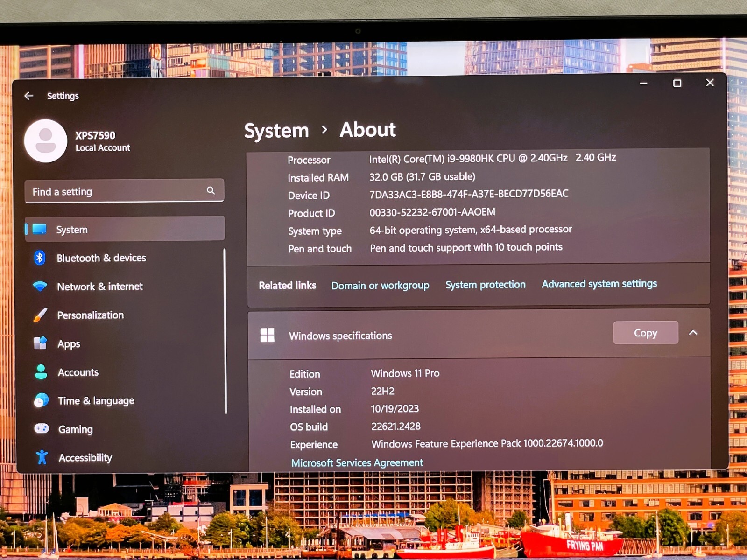The width and height of the screenshot is (747, 560).
Task: Click the Find a setting search box
Action: pyautogui.click(x=124, y=191)
